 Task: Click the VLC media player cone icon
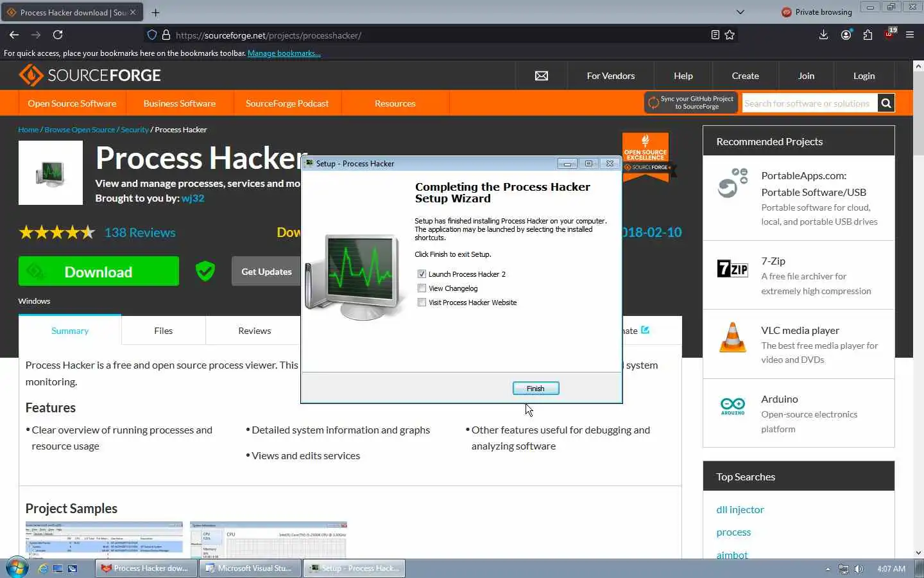coord(733,338)
